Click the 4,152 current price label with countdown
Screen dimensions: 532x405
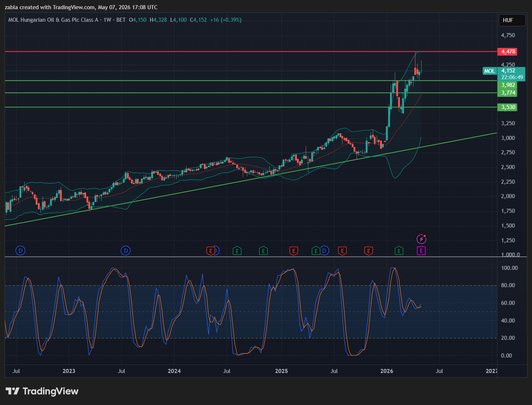(x=511, y=74)
